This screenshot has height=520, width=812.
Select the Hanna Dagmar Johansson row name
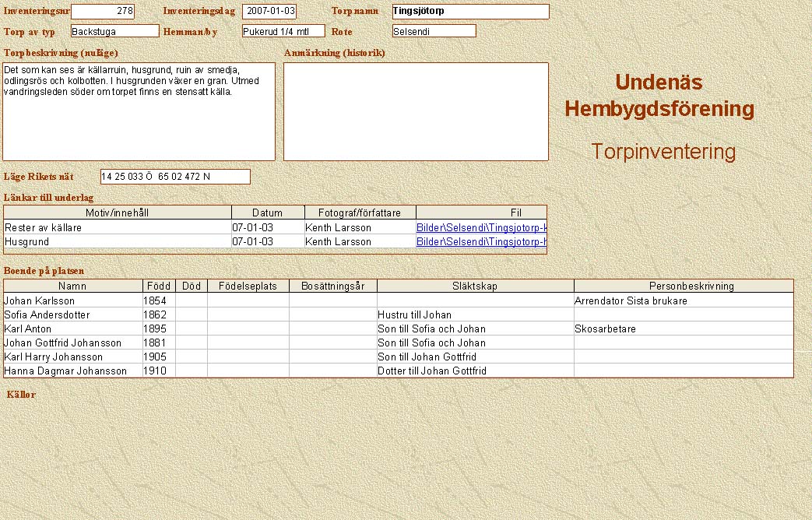click(x=72, y=371)
